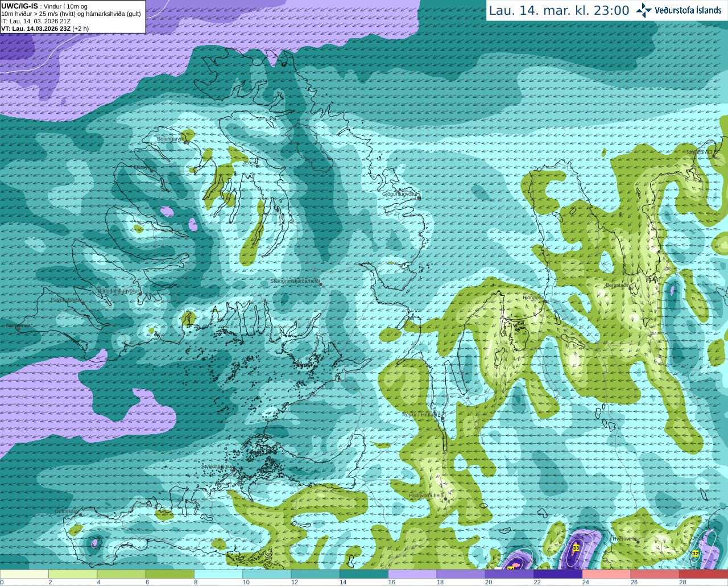Select the 16–18 m/s legend swatch
Viewport: 728px width, 586px height.
click(412, 574)
